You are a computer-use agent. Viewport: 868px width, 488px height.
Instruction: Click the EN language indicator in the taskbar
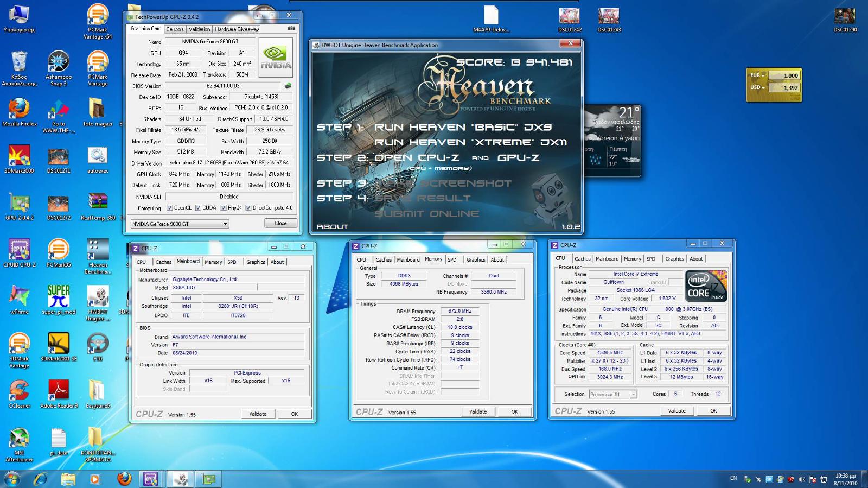(733, 478)
